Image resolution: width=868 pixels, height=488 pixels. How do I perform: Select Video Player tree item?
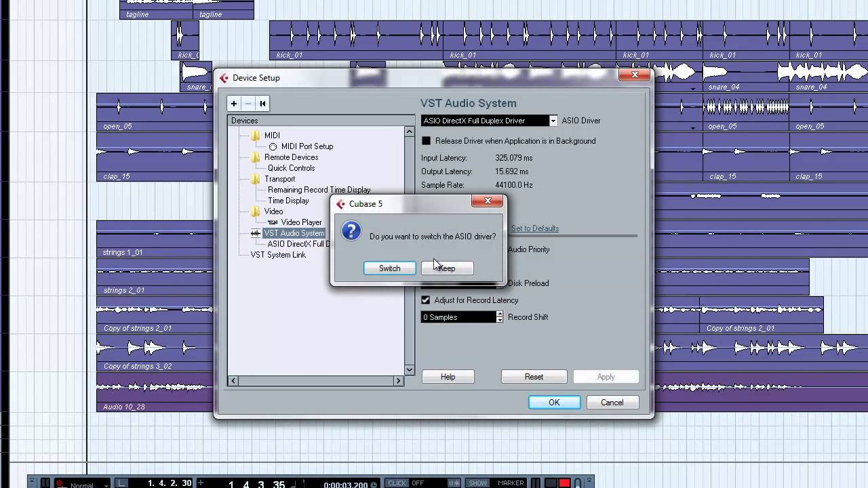click(301, 222)
